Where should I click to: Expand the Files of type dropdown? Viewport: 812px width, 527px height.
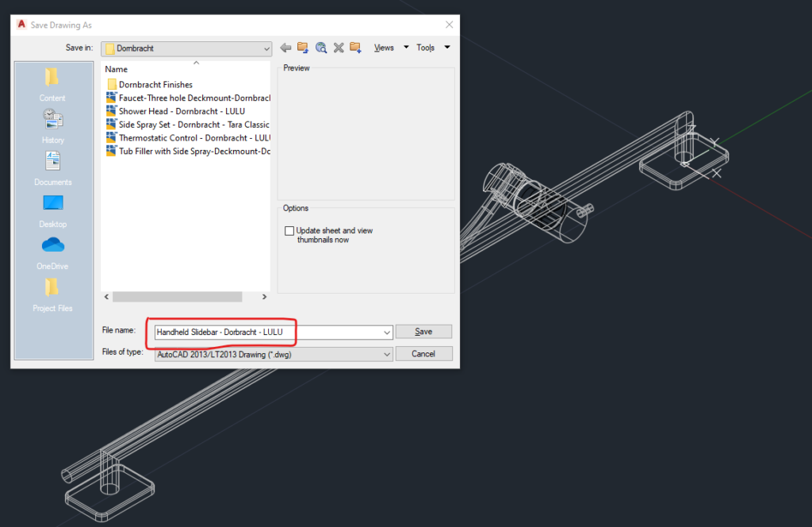(x=387, y=355)
